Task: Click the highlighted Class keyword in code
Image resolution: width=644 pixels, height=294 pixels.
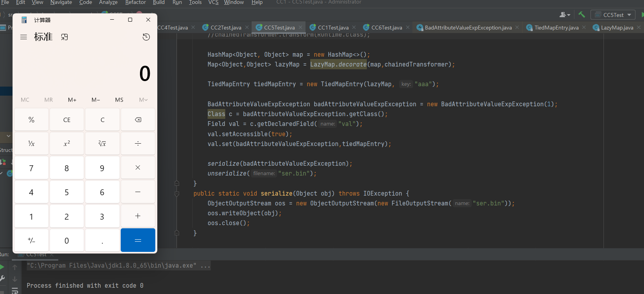Action: 216,114
